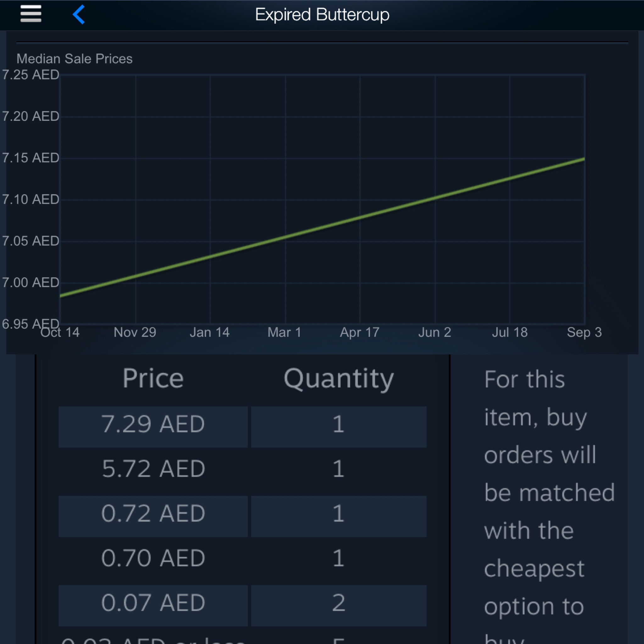Screen dimensions: 644x644
Task: Select the Jul 18 date axis label
Action: pos(510,332)
